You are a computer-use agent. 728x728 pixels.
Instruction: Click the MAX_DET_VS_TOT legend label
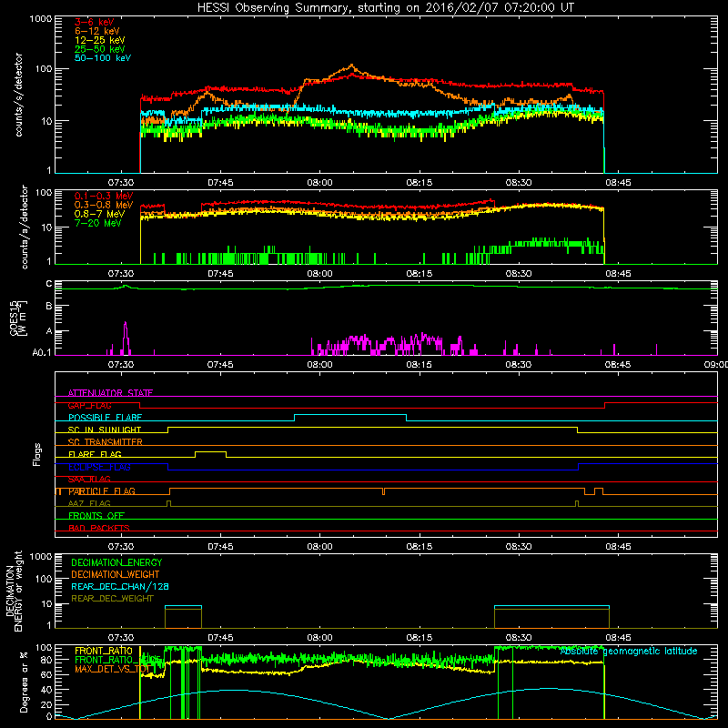pyautogui.click(x=112, y=669)
